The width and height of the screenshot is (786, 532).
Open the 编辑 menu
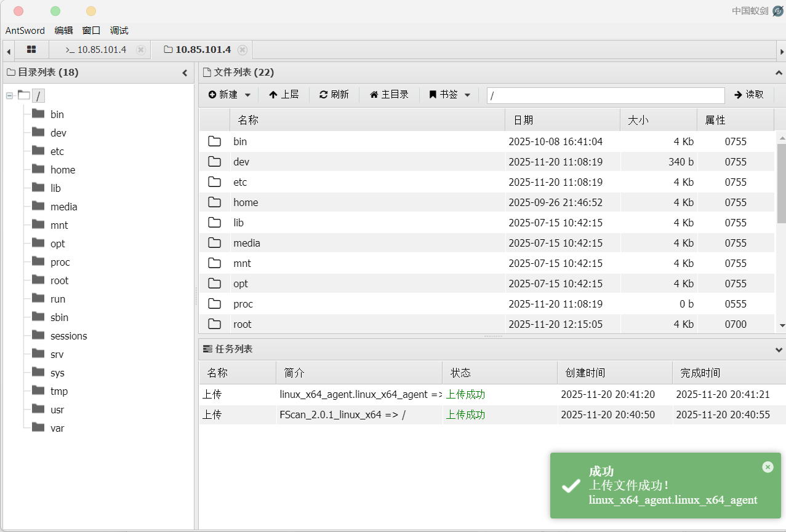tap(63, 30)
